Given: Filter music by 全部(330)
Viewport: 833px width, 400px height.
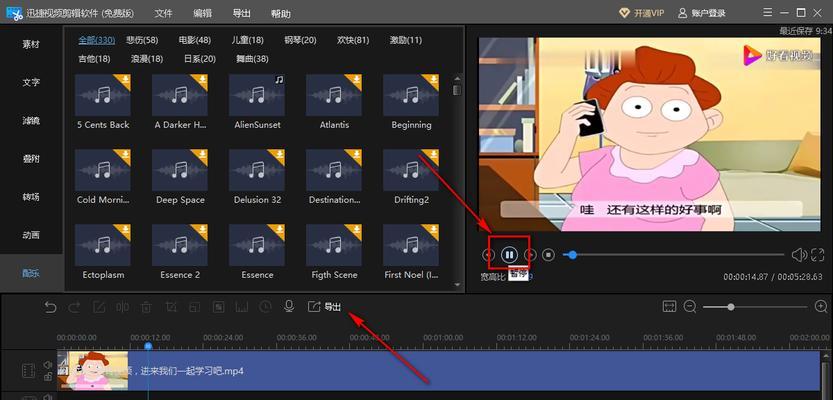Looking at the screenshot, I should coord(97,40).
